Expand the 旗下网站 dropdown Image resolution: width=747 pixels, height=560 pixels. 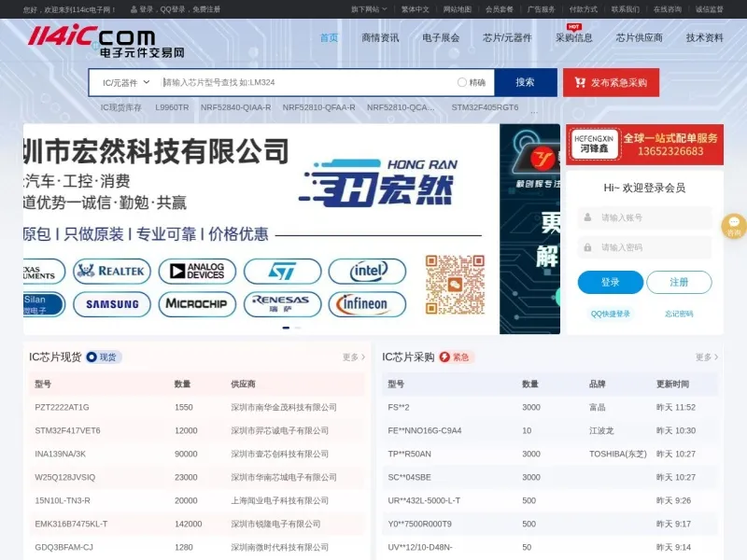(369, 9)
